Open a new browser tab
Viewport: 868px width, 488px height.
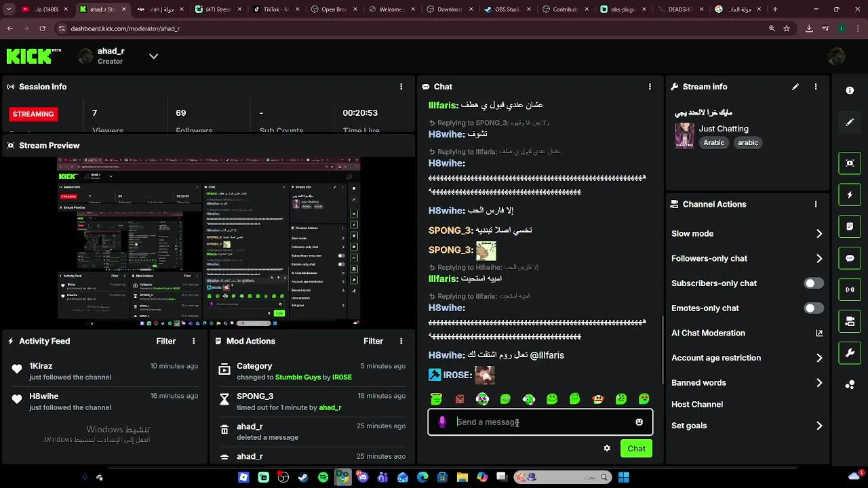775,9
